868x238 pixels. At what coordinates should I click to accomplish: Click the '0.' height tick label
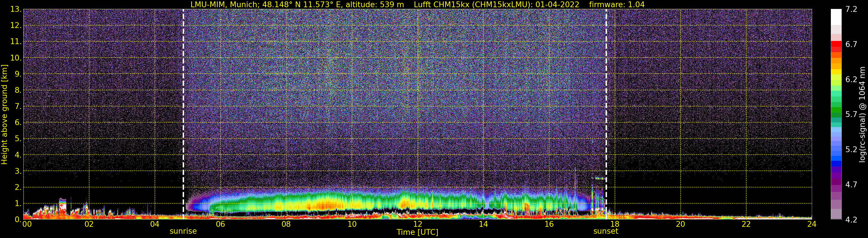(18, 220)
